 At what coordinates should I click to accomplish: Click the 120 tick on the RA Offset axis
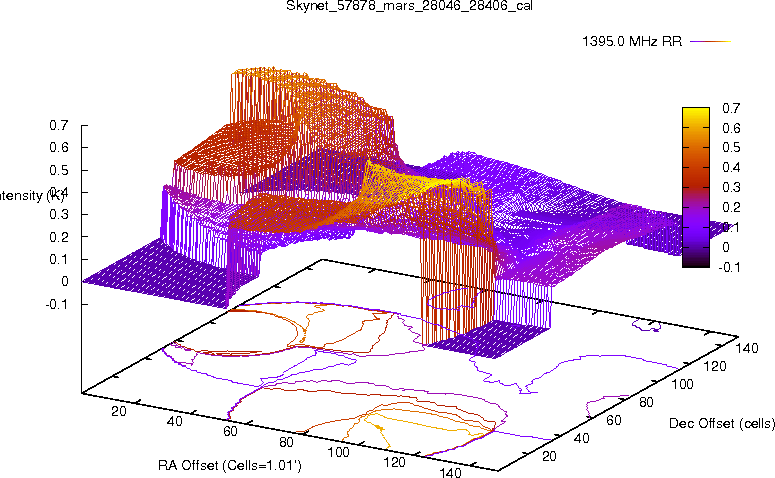point(394,462)
